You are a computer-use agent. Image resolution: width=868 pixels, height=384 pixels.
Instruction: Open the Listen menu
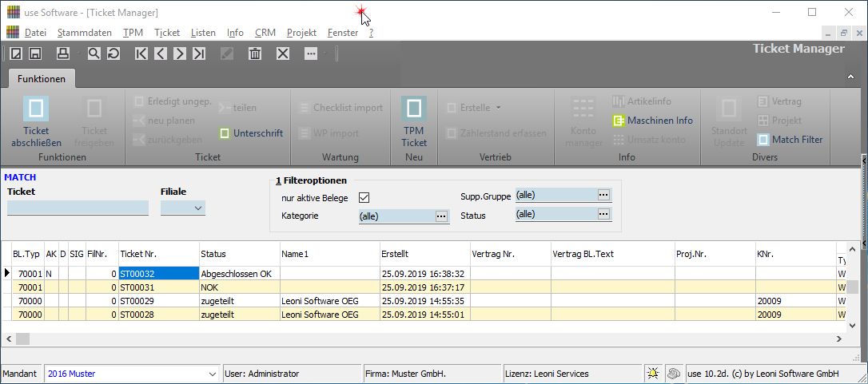point(203,33)
